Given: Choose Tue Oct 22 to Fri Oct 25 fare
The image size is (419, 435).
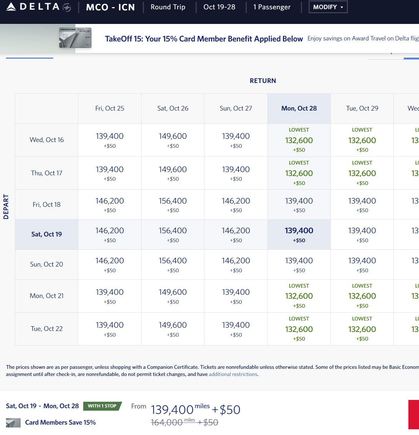Looking at the screenshot, I should coord(110,329).
